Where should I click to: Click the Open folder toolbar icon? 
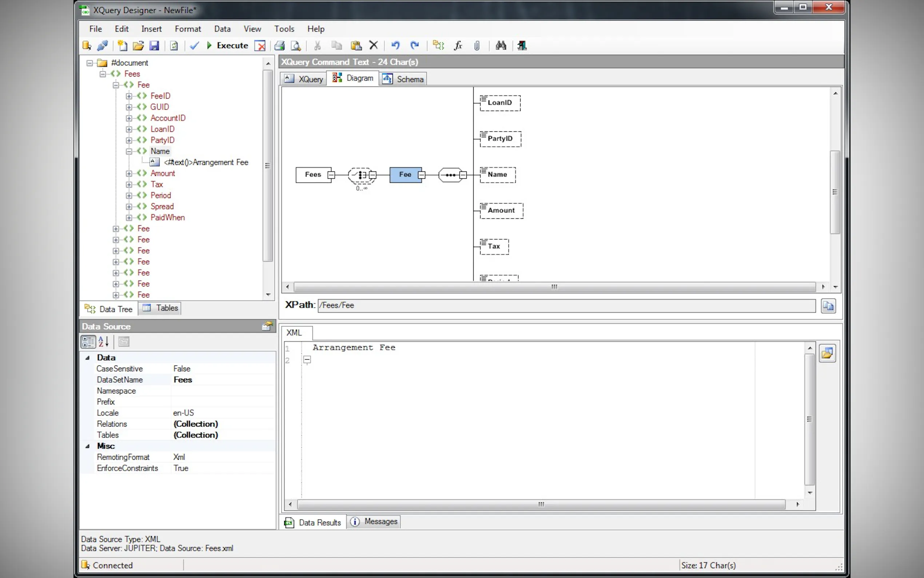(x=138, y=46)
